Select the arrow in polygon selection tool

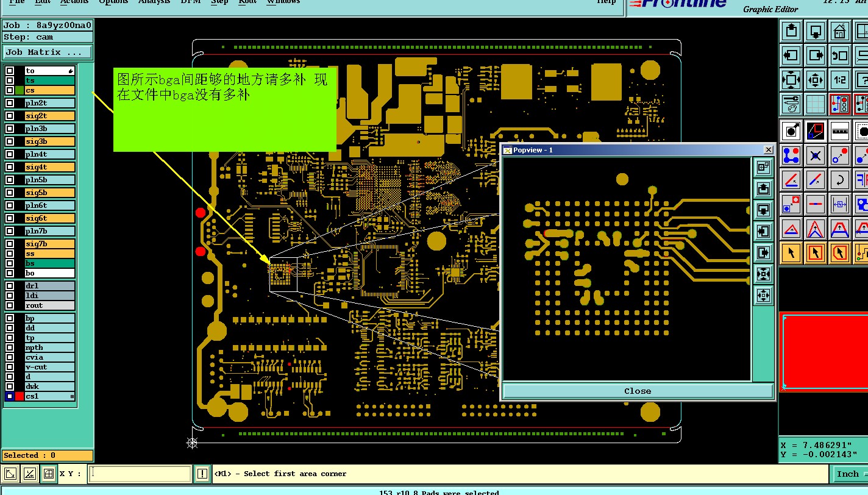(x=840, y=252)
